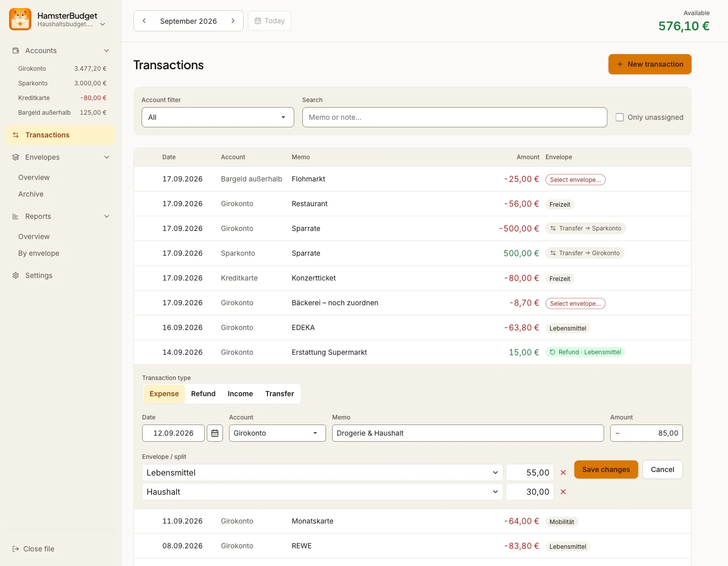Open the Account filter dropdown
The height and width of the screenshot is (566, 728).
click(218, 117)
